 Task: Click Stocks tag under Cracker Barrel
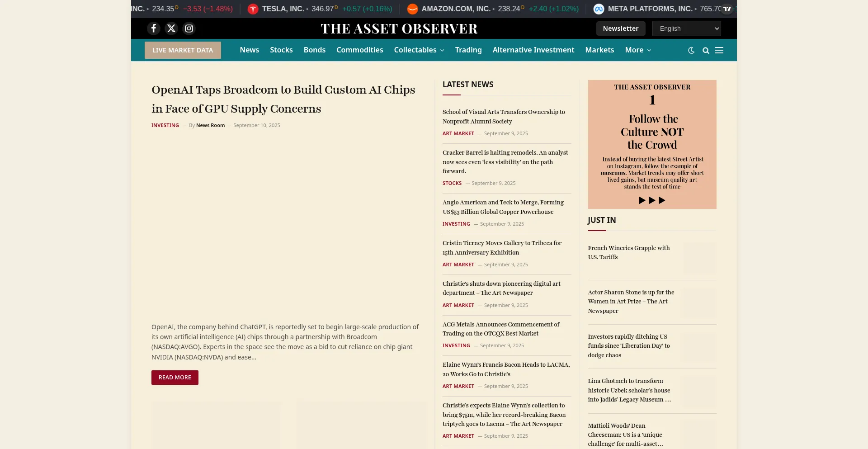pyautogui.click(x=452, y=183)
